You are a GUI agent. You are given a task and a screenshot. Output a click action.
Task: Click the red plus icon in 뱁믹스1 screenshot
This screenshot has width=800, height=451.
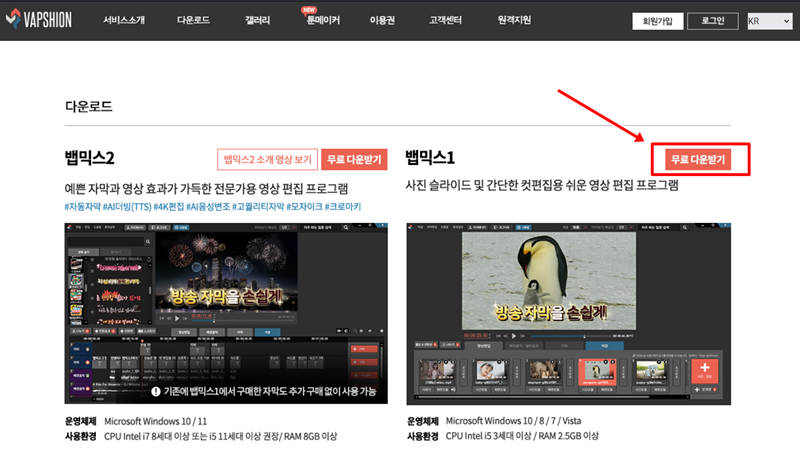(x=705, y=371)
